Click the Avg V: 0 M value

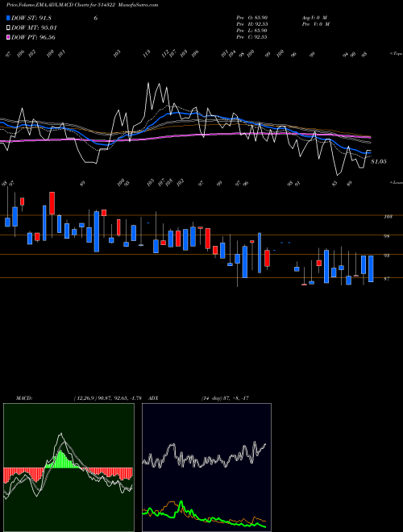314,17
